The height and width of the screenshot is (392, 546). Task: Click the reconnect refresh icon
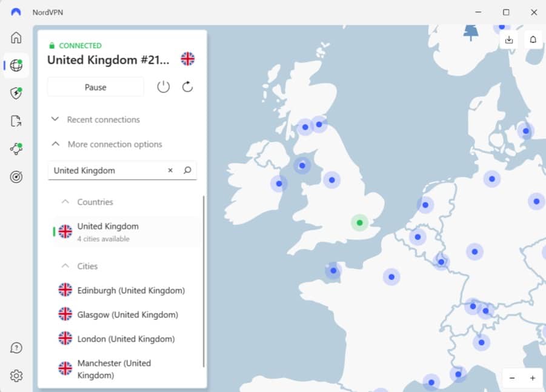(187, 87)
